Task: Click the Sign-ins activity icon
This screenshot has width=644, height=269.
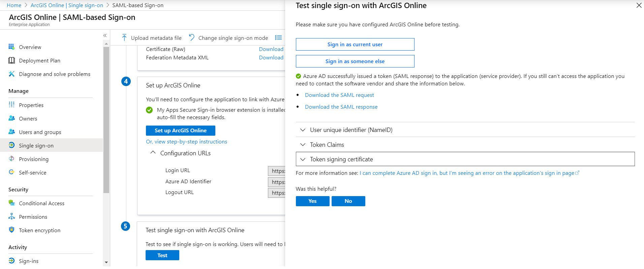Action: (x=11, y=261)
